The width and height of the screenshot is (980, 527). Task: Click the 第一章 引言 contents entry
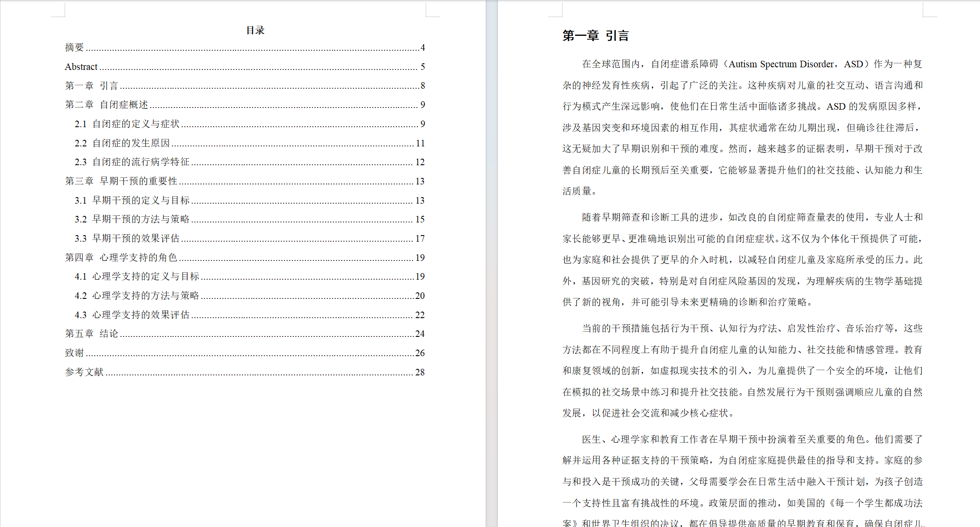(x=92, y=86)
